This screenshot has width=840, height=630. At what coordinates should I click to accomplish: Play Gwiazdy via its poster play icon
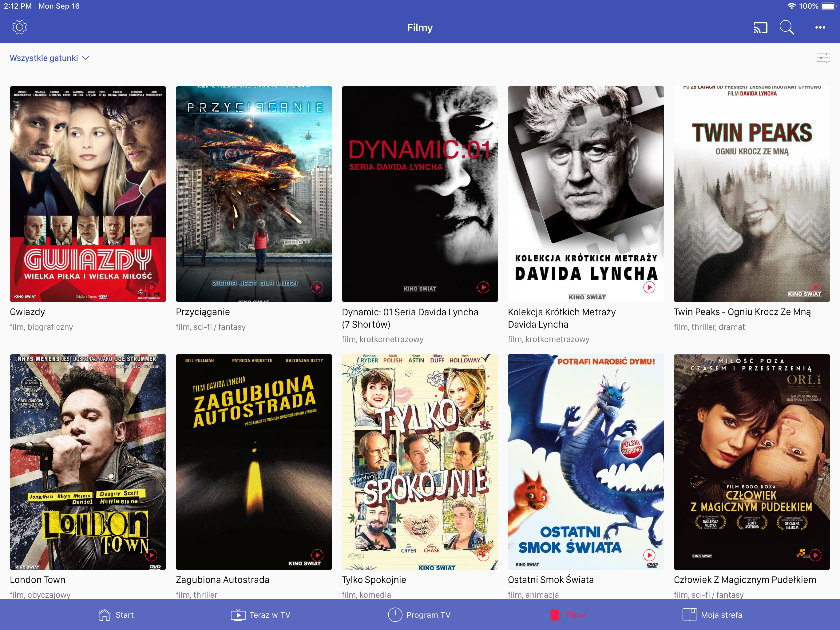pyautogui.click(x=151, y=287)
